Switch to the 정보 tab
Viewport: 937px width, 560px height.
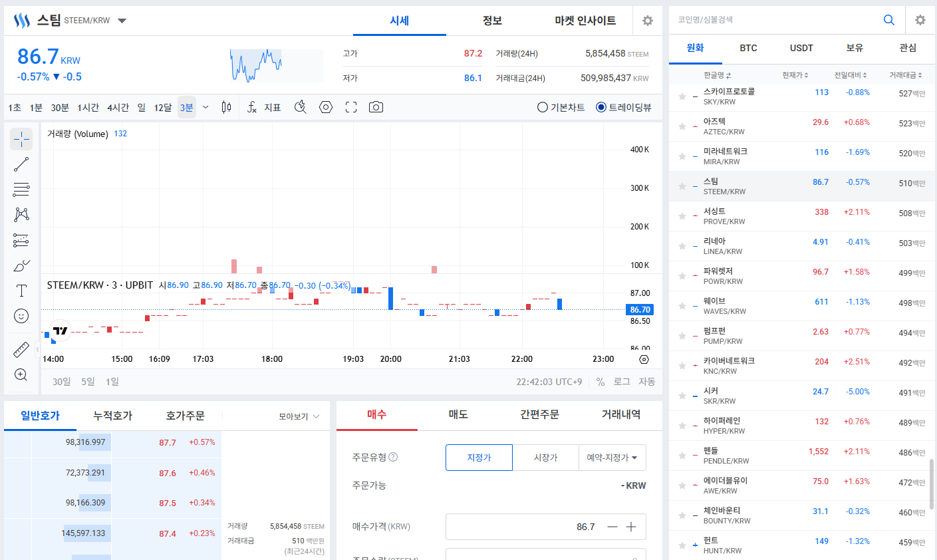(492, 21)
